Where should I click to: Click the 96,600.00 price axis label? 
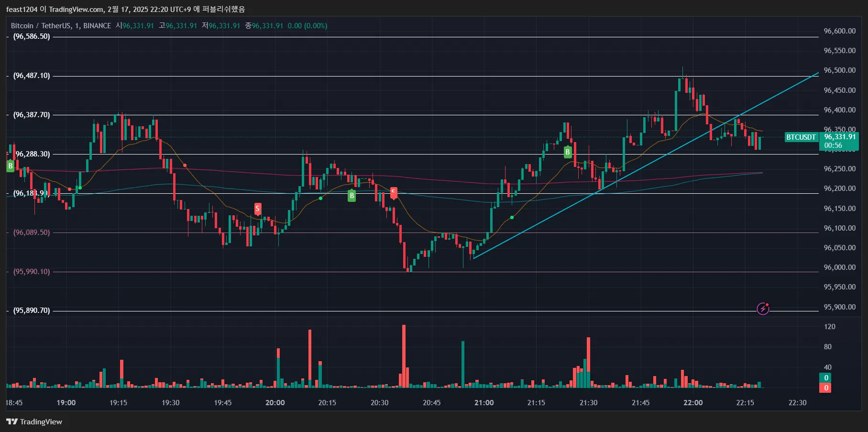[x=839, y=31]
